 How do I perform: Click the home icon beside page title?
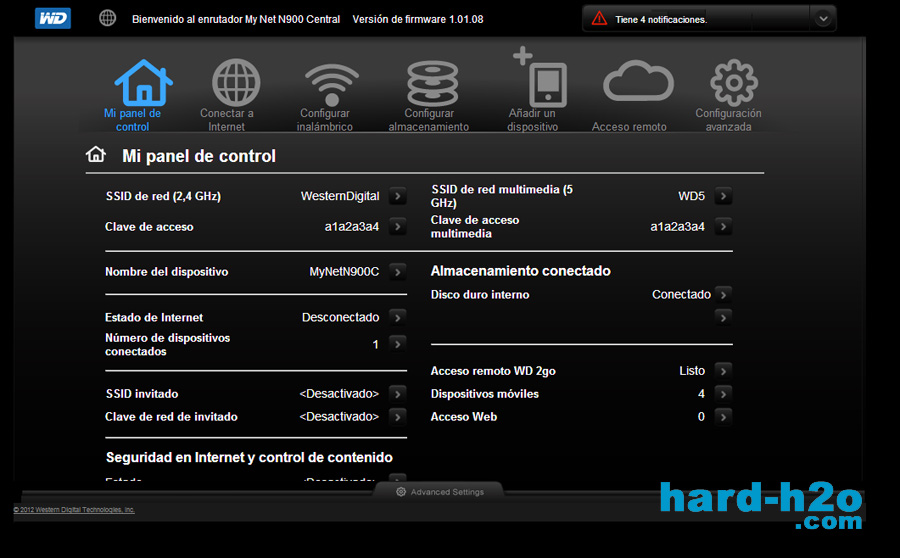tap(96, 154)
